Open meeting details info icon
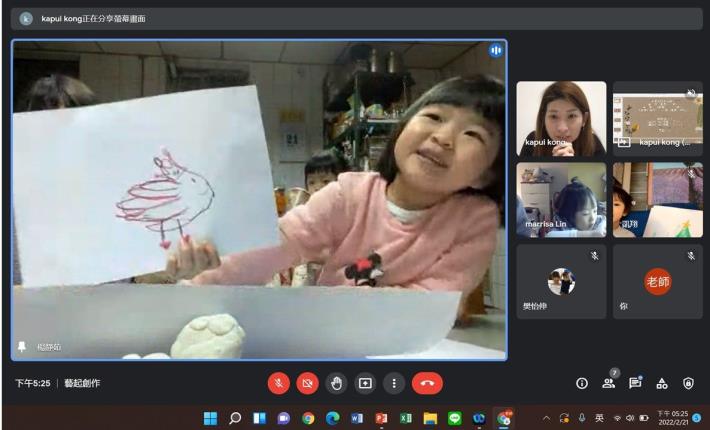The width and height of the screenshot is (710, 430). click(582, 383)
